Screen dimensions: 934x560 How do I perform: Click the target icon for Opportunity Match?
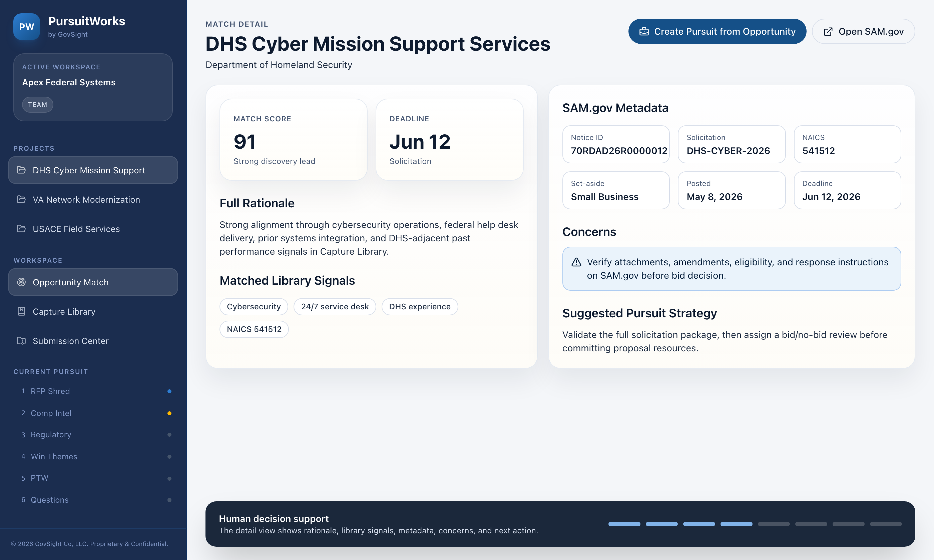(22, 282)
